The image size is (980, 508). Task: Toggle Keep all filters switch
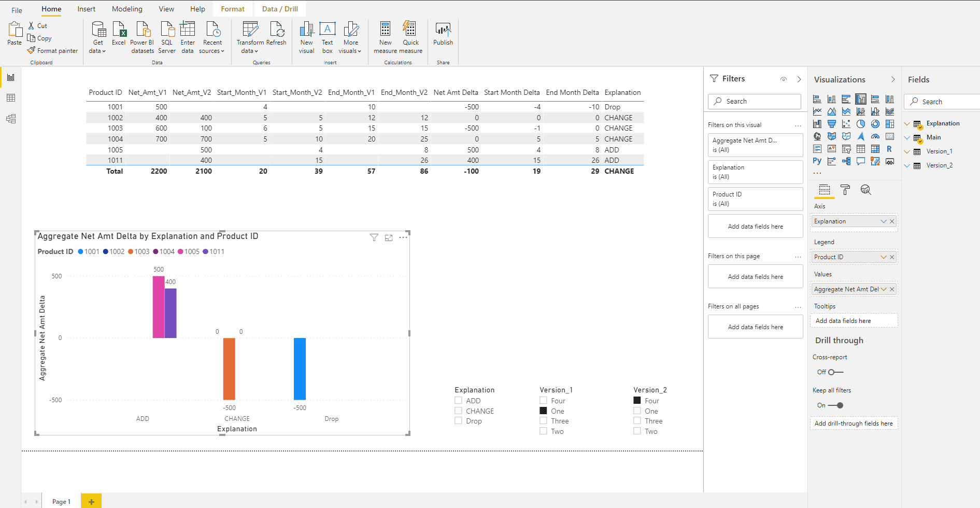835,405
